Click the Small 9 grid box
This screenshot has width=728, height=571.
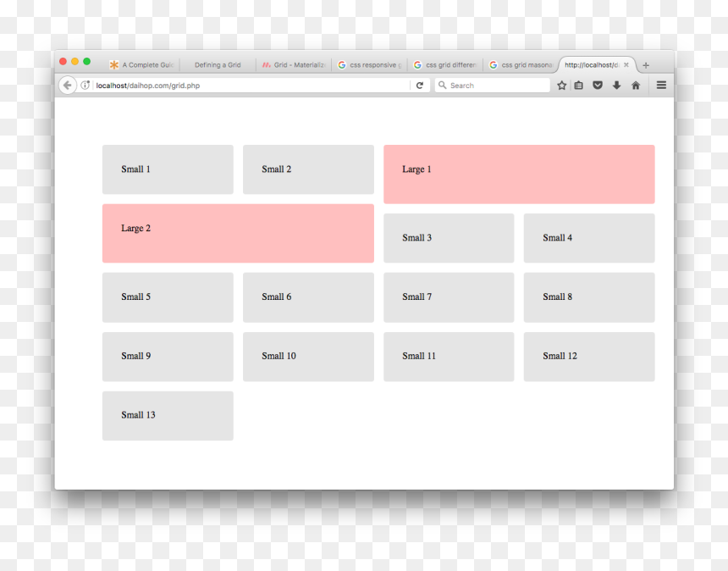tap(168, 357)
